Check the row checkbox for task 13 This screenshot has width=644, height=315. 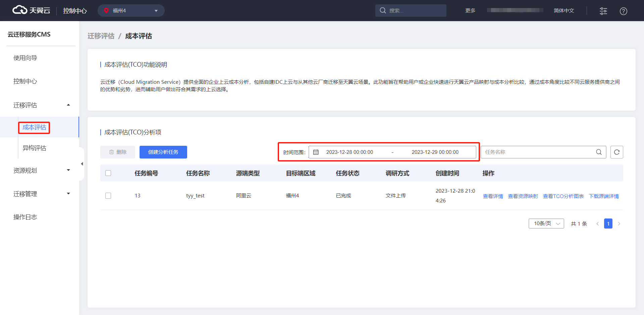click(x=108, y=196)
